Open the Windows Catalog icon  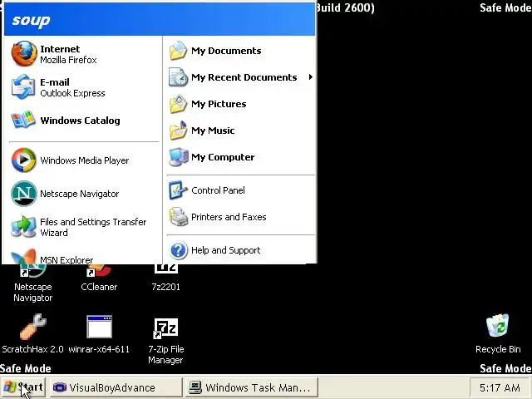pos(23,120)
